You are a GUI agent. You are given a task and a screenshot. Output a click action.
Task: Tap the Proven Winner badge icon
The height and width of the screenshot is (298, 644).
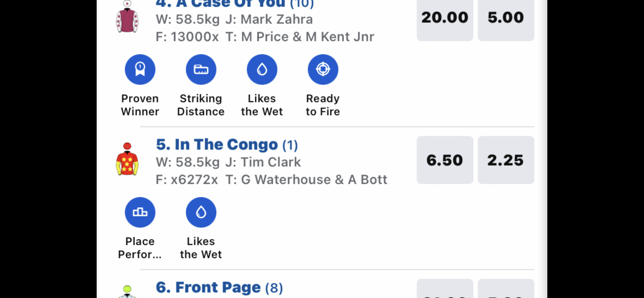[x=140, y=69]
